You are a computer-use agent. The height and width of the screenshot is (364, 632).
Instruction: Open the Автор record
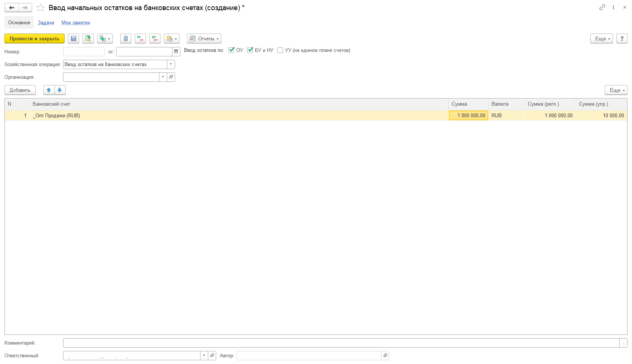385,355
